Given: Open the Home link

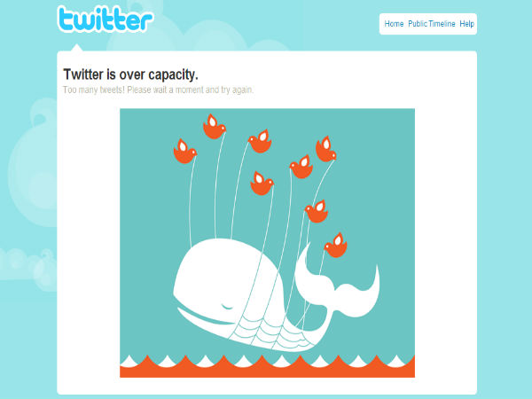Looking at the screenshot, I should pos(394,24).
